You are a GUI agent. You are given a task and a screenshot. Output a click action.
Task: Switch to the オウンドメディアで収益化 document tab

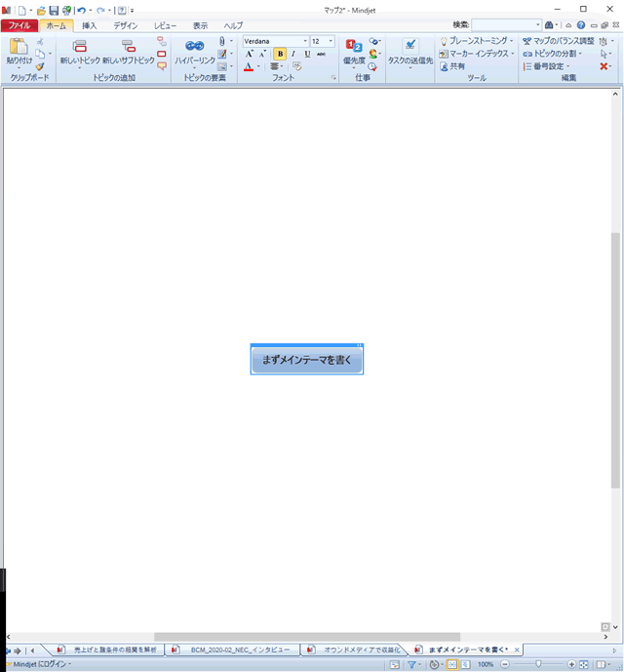pos(356,649)
